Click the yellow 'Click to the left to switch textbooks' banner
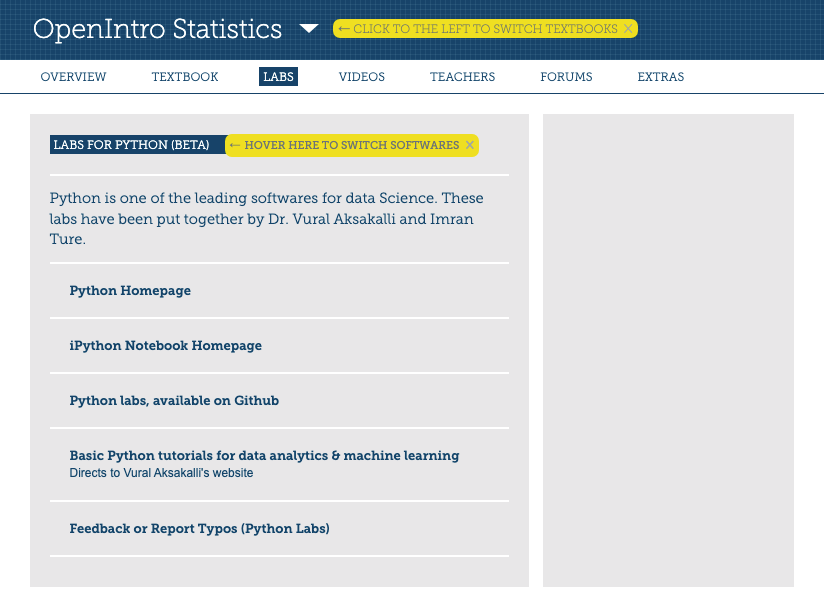The height and width of the screenshot is (616, 824). 485,29
